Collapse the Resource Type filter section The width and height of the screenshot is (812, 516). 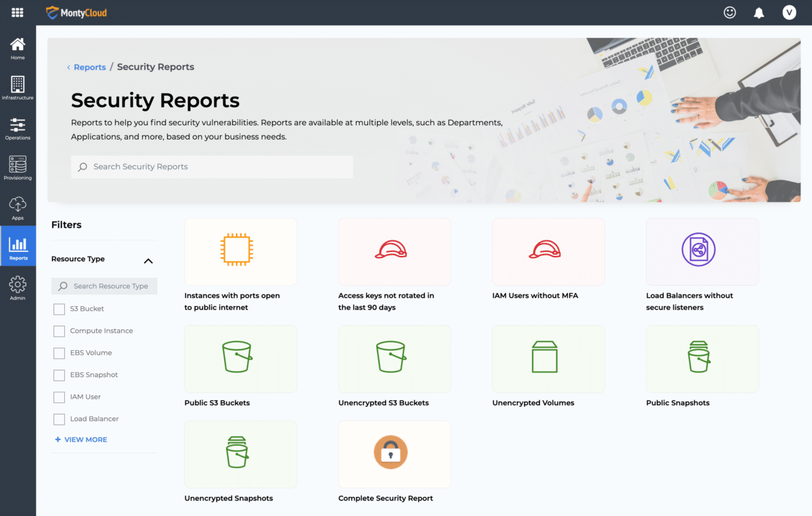[x=148, y=261]
